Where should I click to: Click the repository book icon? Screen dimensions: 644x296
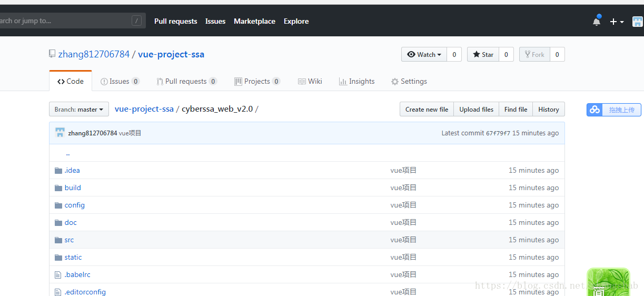(52, 54)
